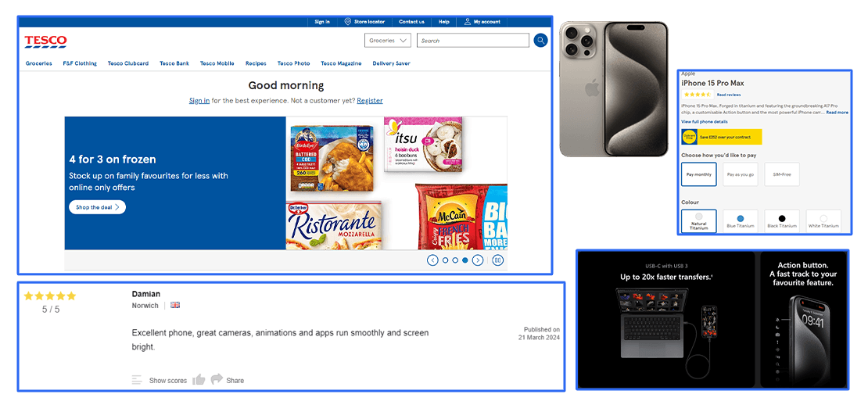Choose Black Titanium colour
The width and height of the screenshot is (868, 405).
point(782,220)
